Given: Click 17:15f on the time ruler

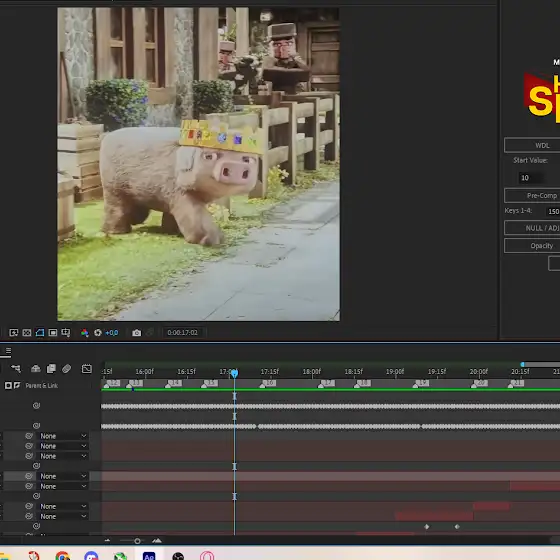Looking at the screenshot, I should pos(270,371).
